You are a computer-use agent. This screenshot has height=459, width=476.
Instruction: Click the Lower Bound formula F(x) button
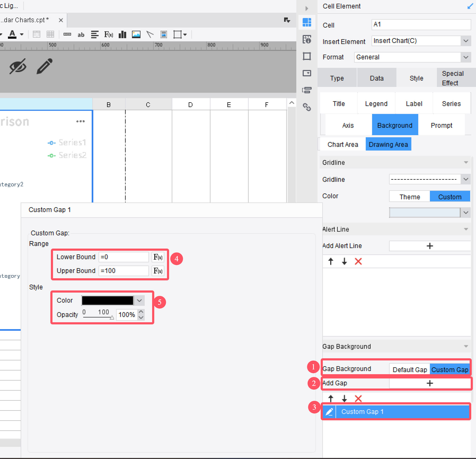(x=158, y=257)
